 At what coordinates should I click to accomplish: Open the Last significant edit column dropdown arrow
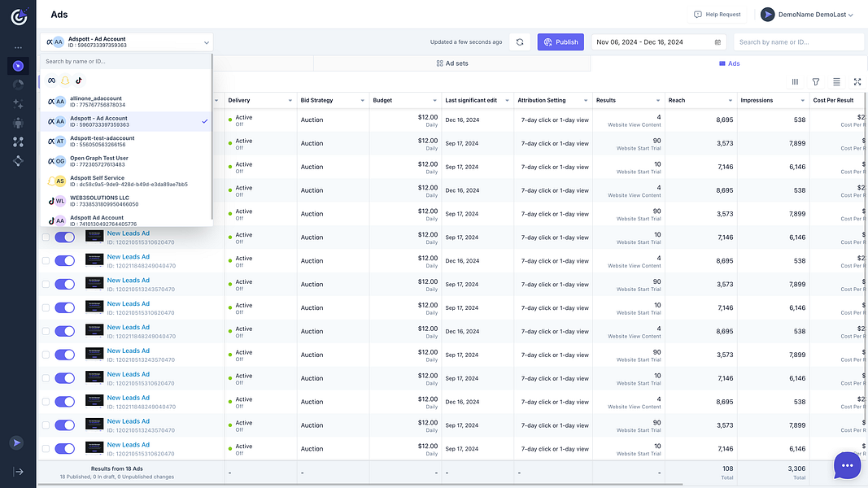point(507,101)
